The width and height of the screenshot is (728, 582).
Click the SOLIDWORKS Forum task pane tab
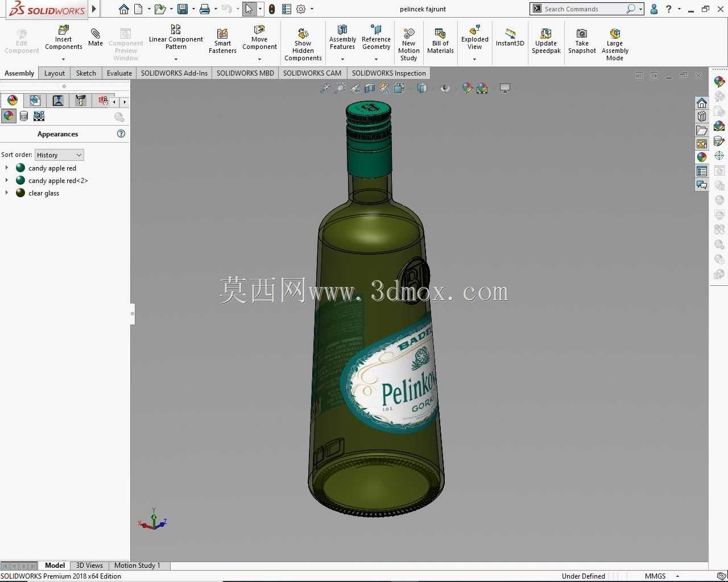click(x=702, y=185)
